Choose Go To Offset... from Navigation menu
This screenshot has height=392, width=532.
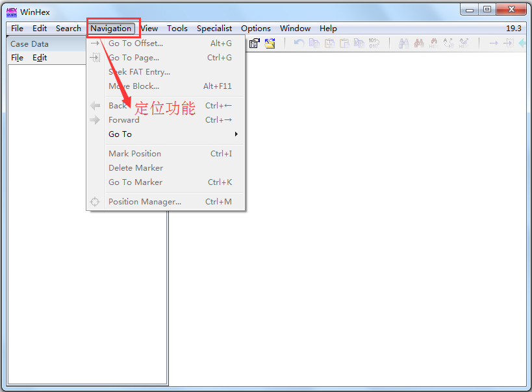pos(166,43)
